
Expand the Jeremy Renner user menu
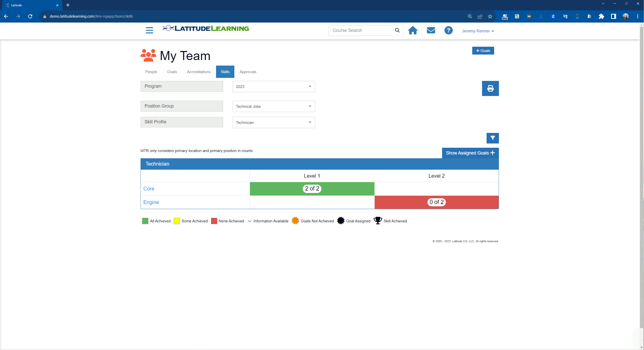tap(477, 31)
